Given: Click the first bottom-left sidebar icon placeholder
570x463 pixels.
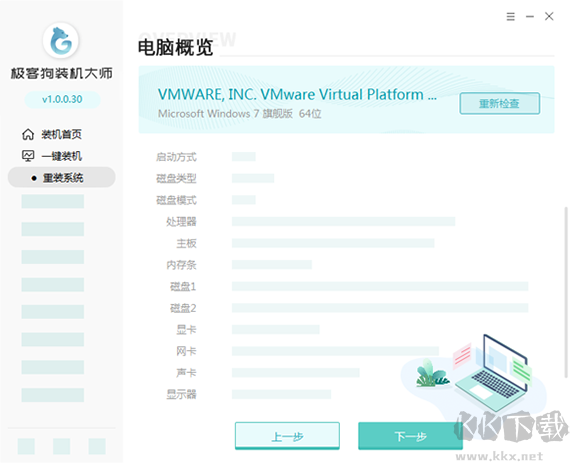Looking at the screenshot, I should (x=26, y=446).
